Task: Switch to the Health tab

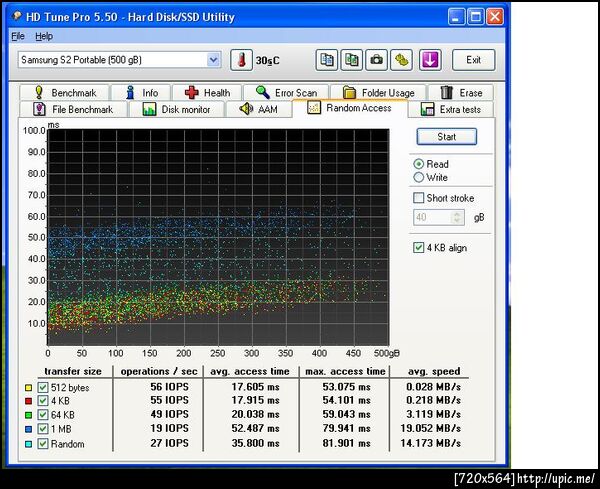Action: [207, 93]
